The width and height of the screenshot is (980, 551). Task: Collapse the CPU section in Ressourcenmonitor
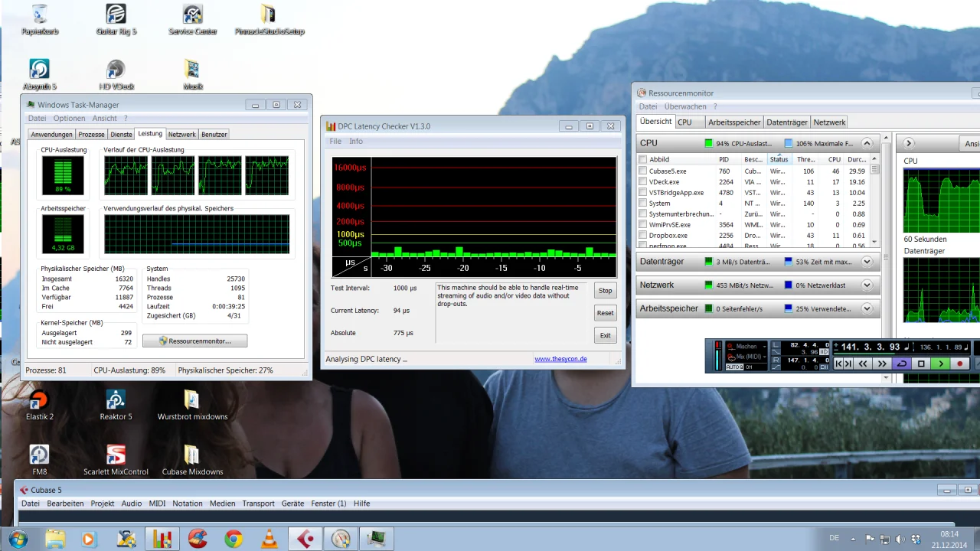867,143
